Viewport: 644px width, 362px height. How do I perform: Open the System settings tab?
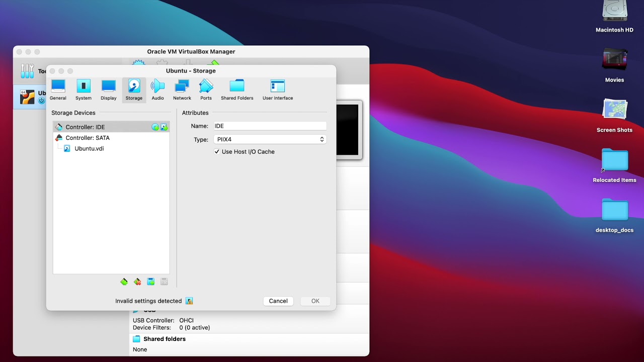(x=84, y=90)
